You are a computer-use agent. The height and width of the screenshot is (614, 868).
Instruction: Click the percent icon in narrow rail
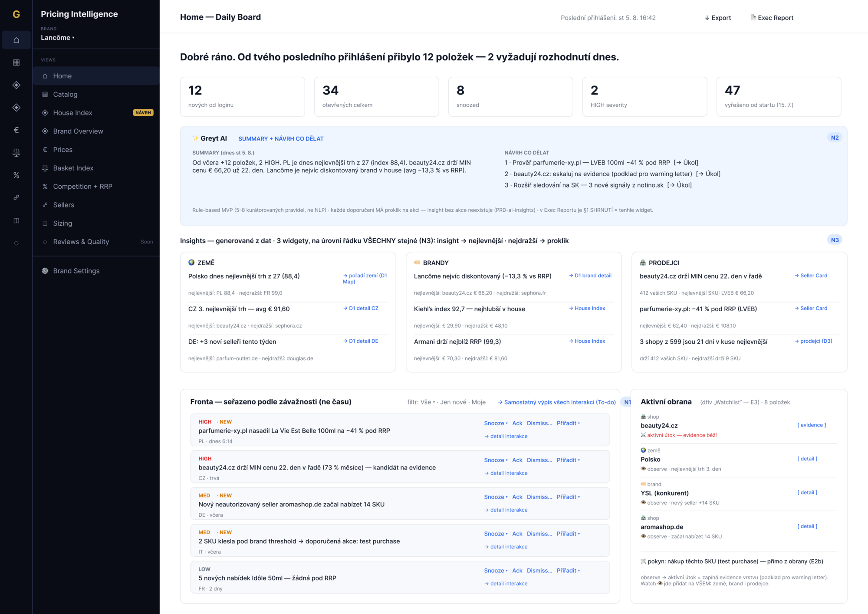(16, 175)
